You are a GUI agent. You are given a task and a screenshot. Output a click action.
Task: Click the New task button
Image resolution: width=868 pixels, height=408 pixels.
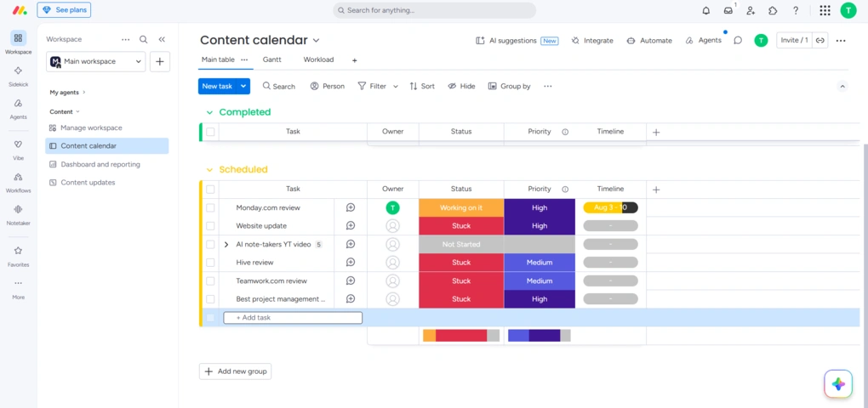coord(217,86)
